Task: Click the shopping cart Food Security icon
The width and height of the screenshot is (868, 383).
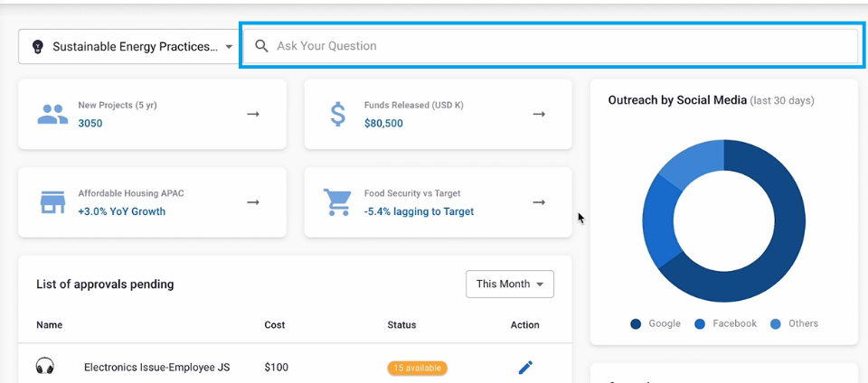Action: point(337,202)
